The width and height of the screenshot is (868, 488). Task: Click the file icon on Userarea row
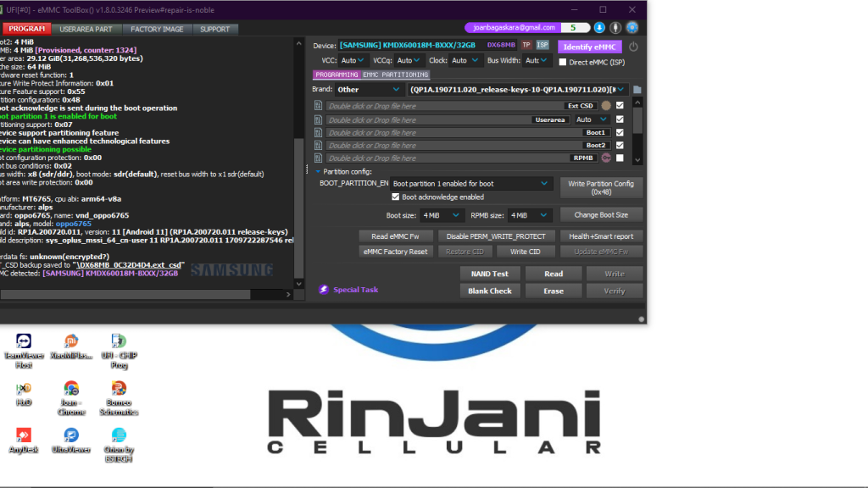pos(319,119)
